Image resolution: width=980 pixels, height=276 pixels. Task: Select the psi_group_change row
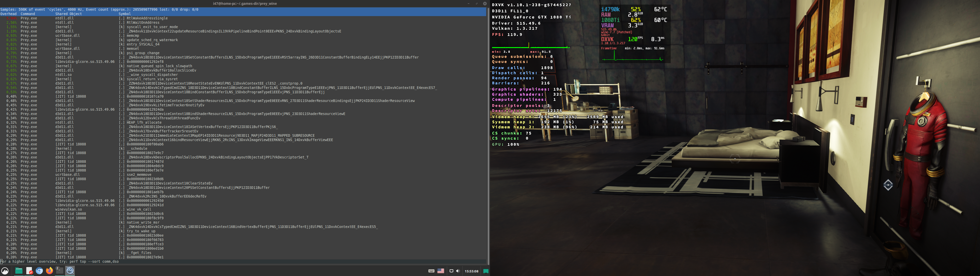tap(243, 53)
